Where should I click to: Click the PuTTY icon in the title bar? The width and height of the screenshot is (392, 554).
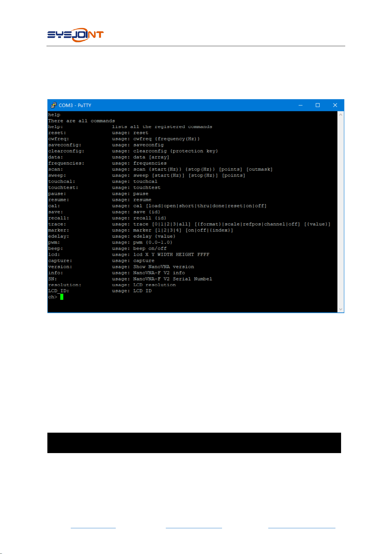pos(54,105)
